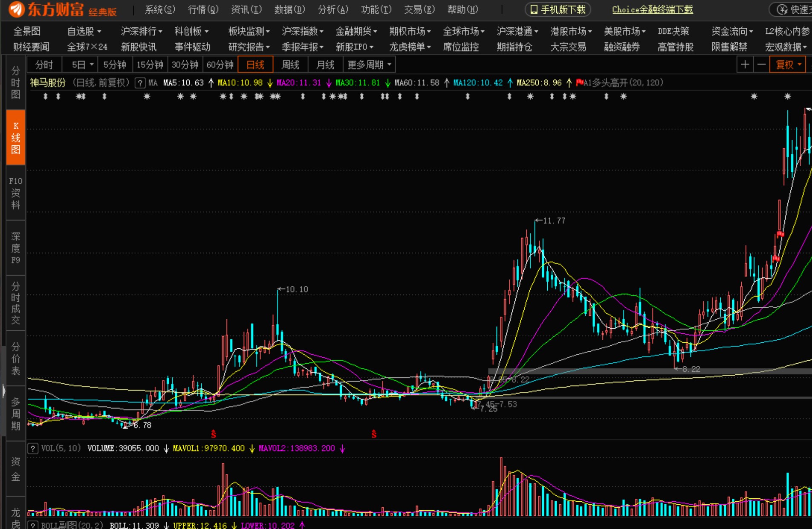Viewport: 812px width, 529px height.
Task: Expand the 更多周期 dropdown
Action: 369,65
